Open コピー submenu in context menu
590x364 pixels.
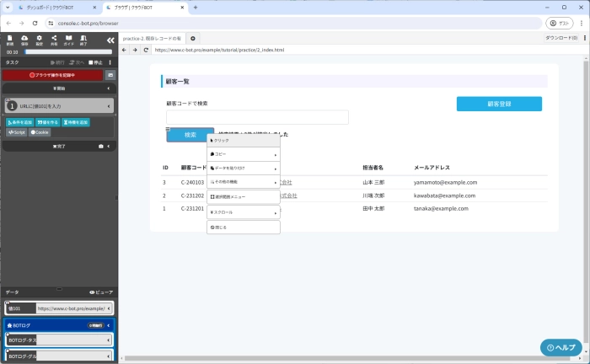coord(243,155)
